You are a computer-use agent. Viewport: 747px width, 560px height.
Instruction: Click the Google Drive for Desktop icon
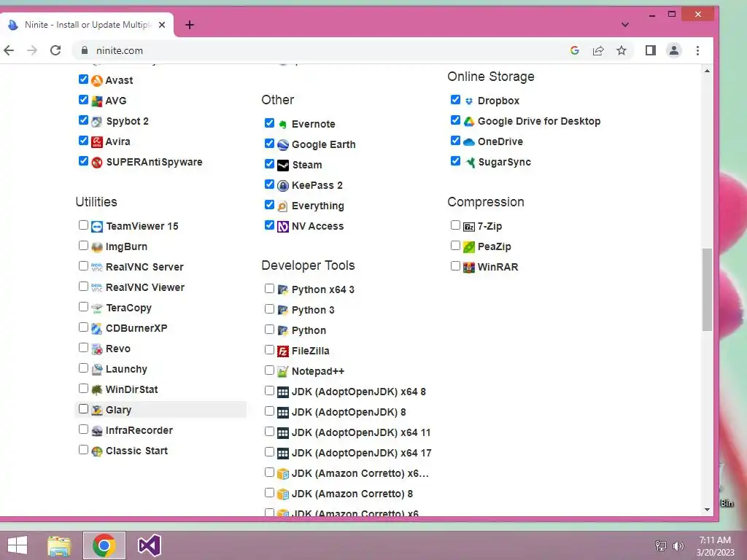[469, 122]
